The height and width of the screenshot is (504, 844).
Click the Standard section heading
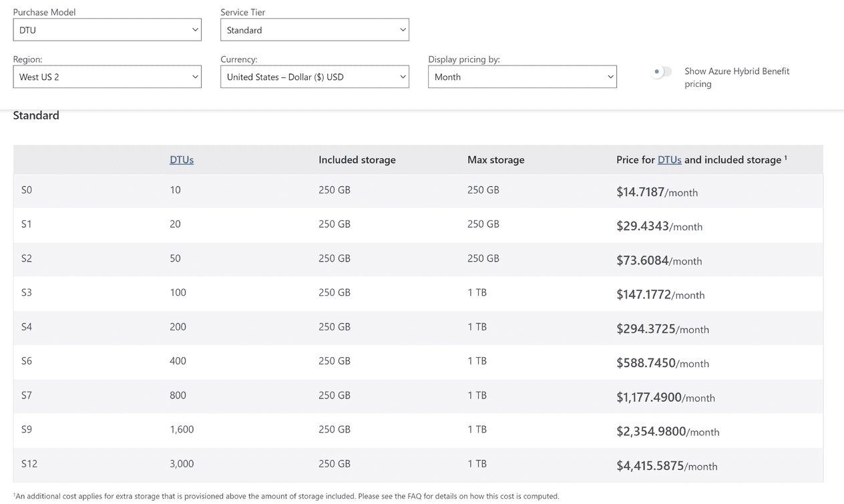[x=36, y=115]
